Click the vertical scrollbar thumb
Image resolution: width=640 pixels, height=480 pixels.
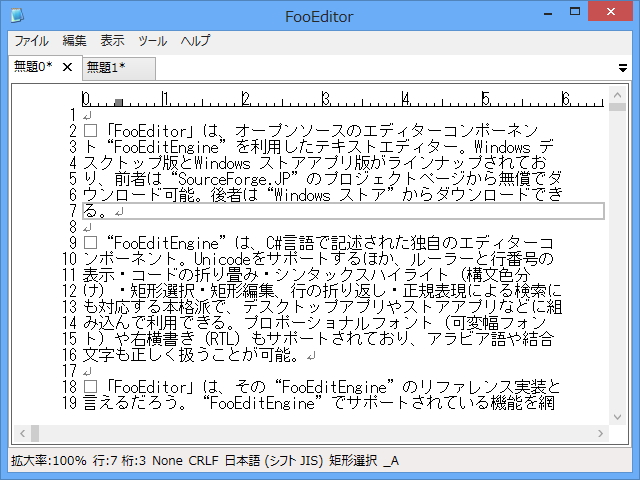pyautogui.click(x=617, y=107)
